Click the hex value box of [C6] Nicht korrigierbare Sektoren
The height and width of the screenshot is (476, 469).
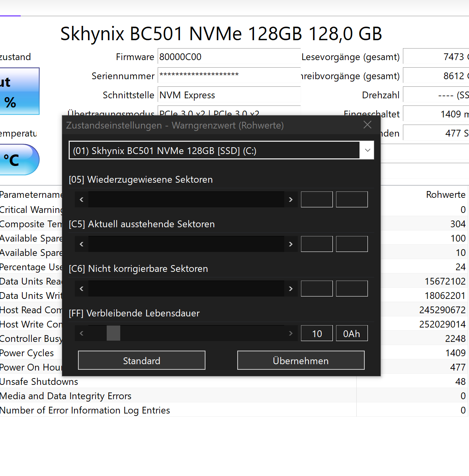pos(352,289)
